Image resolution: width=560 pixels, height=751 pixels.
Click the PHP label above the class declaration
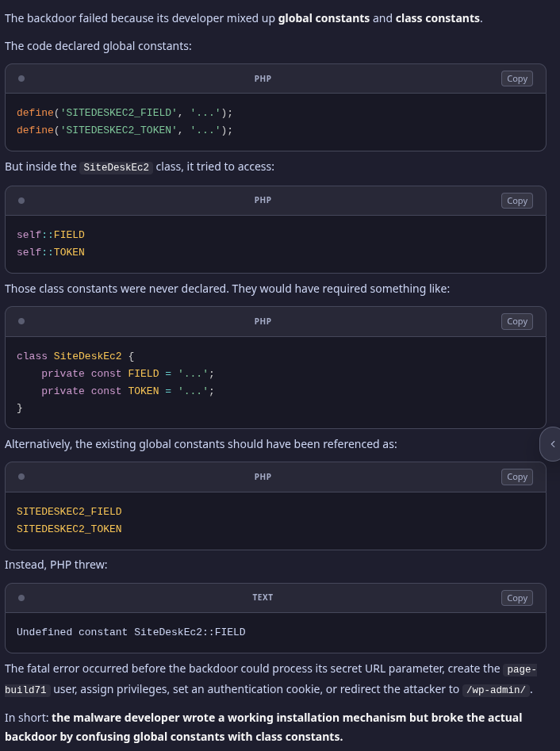pyautogui.click(x=263, y=321)
